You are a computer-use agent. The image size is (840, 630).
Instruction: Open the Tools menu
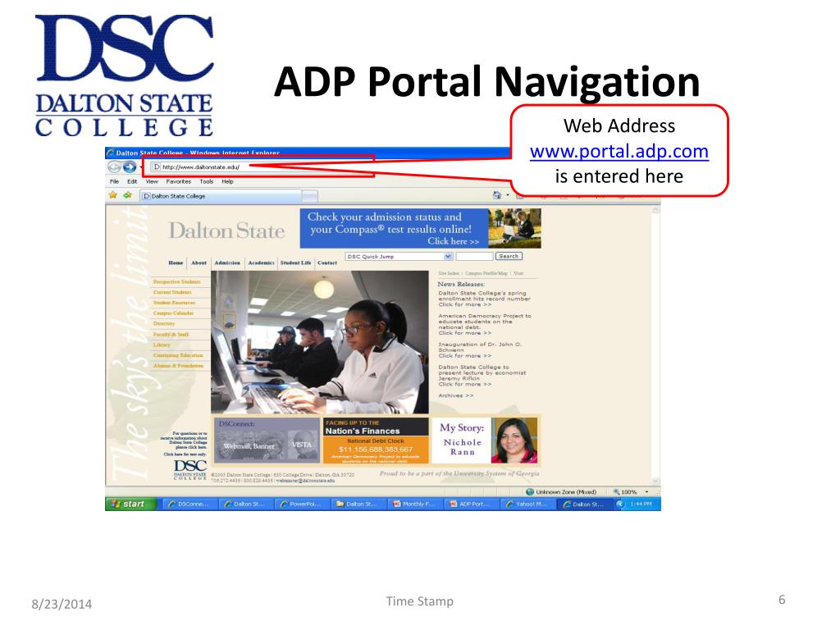click(206, 181)
